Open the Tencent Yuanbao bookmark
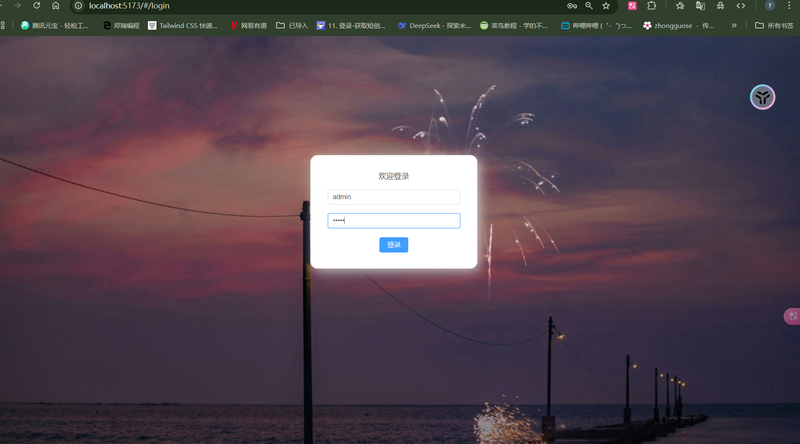Viewport: 800px width, 444px height. point(55,25)
